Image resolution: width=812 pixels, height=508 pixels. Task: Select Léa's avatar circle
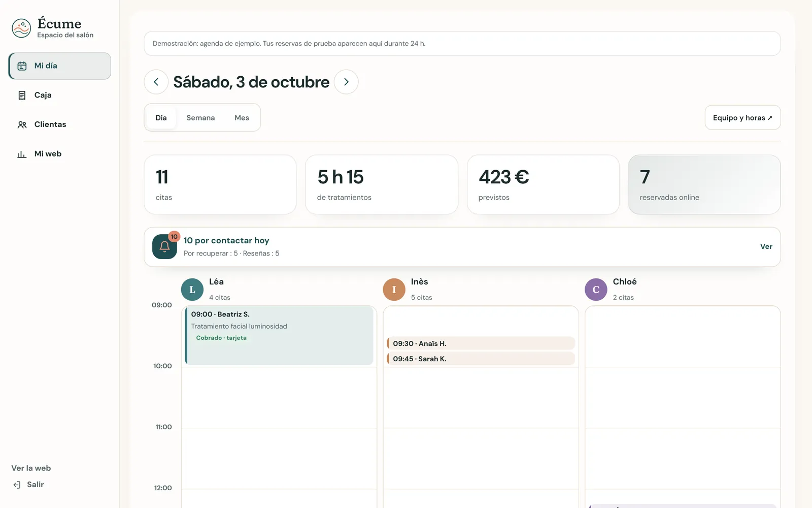pos(192,290)
